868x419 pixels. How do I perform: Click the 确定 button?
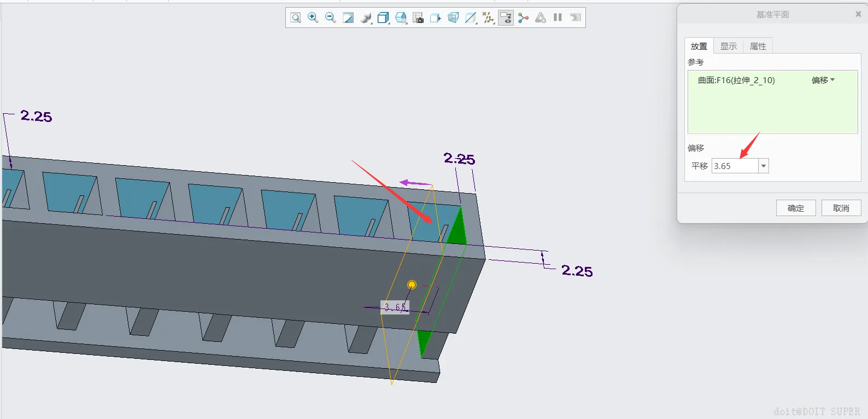click(796, 208)
